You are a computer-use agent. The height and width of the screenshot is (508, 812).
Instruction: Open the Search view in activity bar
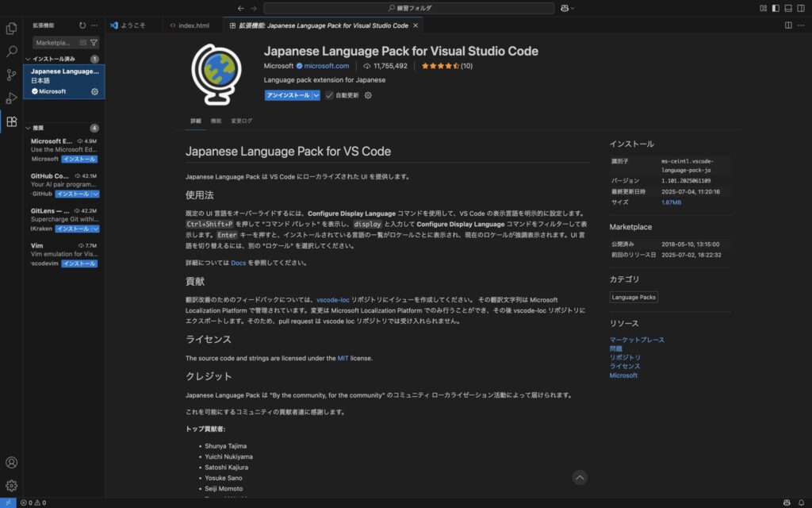[x=11, y=52]
